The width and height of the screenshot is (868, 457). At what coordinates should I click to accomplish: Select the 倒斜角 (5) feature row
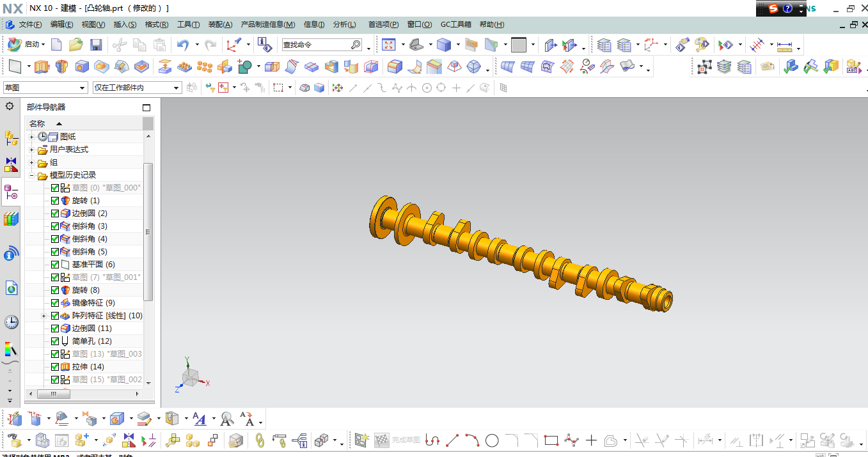click(x=84, y=252)
